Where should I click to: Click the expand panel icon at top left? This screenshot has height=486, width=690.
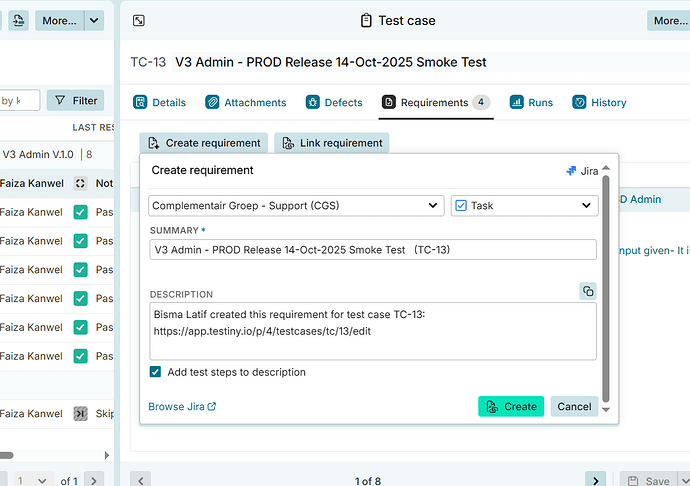139,20
